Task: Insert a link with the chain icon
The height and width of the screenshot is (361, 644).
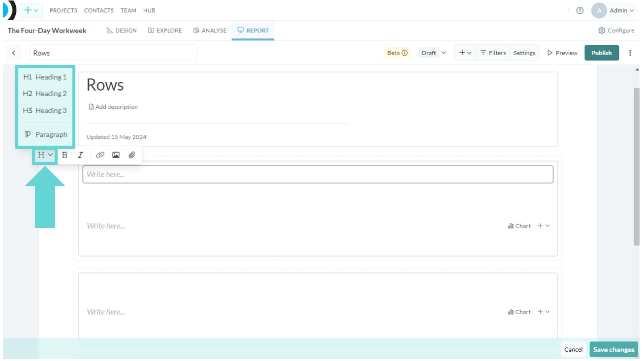Action: [x=100, y=155]
